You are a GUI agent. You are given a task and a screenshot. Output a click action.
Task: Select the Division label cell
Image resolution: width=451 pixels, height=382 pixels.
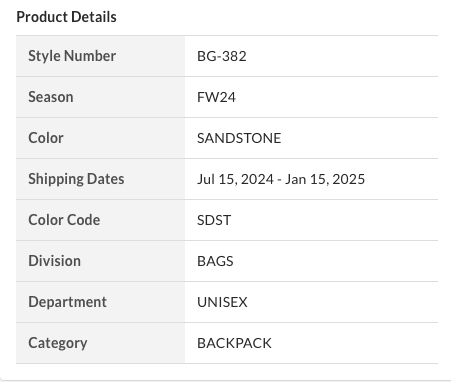click(100, 261)
